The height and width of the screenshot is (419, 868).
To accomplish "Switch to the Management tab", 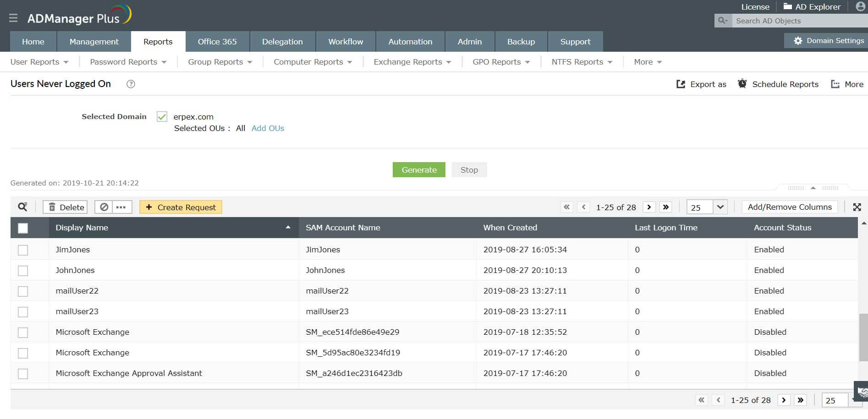I will tap(94, 42).
